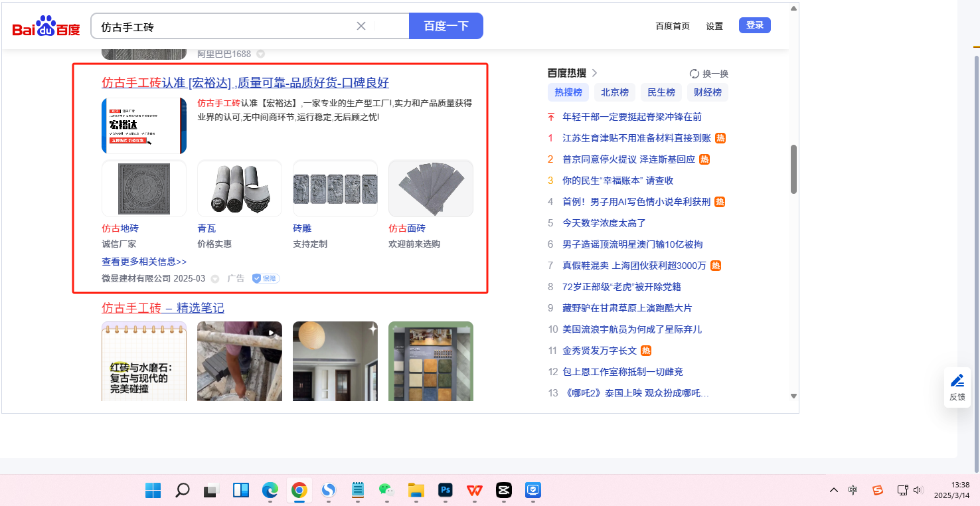Switch to the 财经榜 tab
980x506 pixels.
708,92
